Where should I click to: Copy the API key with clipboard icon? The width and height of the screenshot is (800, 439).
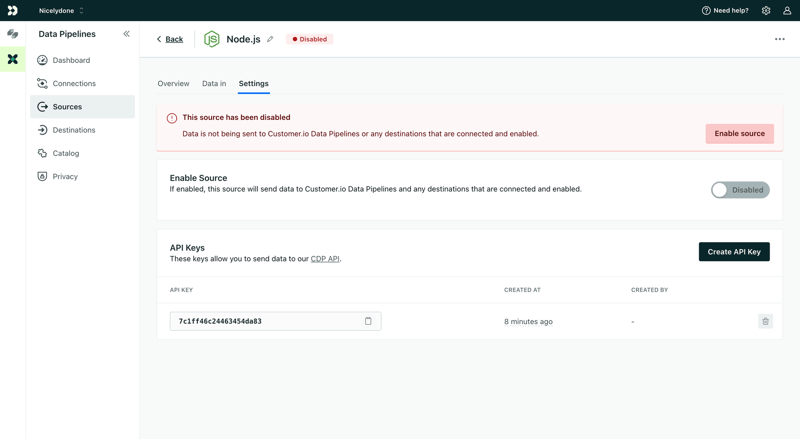tap(368, 321)
